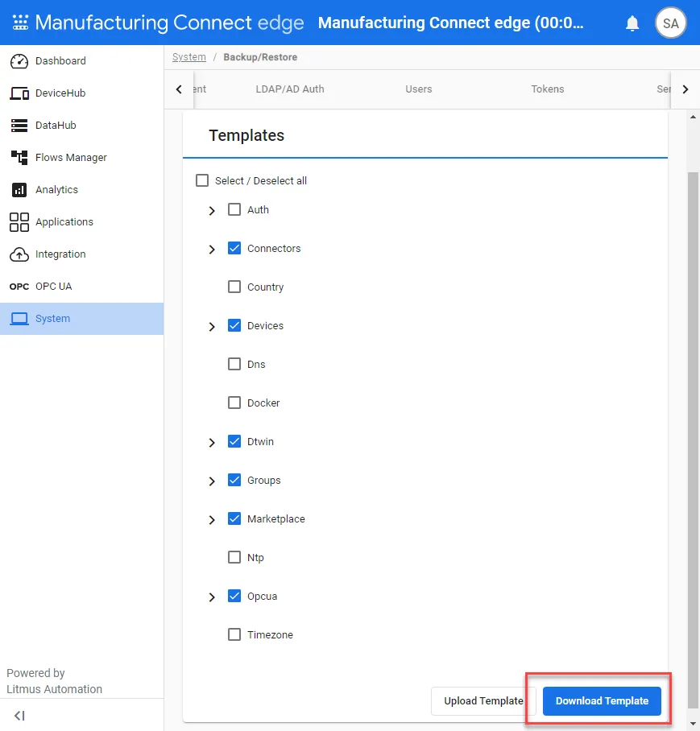Click the scrollbar down arrow

pyautogui.click(x=693, y=724)
